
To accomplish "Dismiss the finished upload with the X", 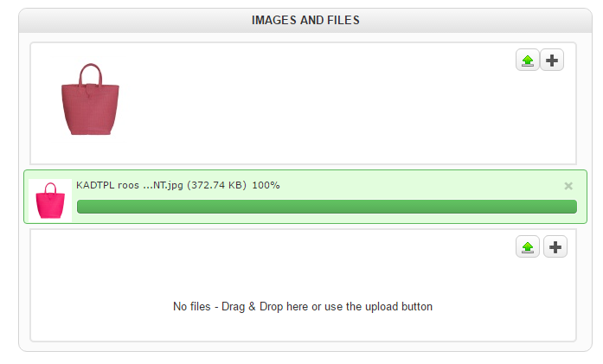I will [x=568, y=186].
